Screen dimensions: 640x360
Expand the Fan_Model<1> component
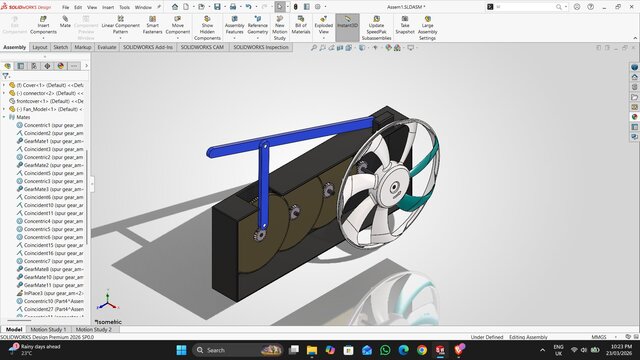click(4, 109)
